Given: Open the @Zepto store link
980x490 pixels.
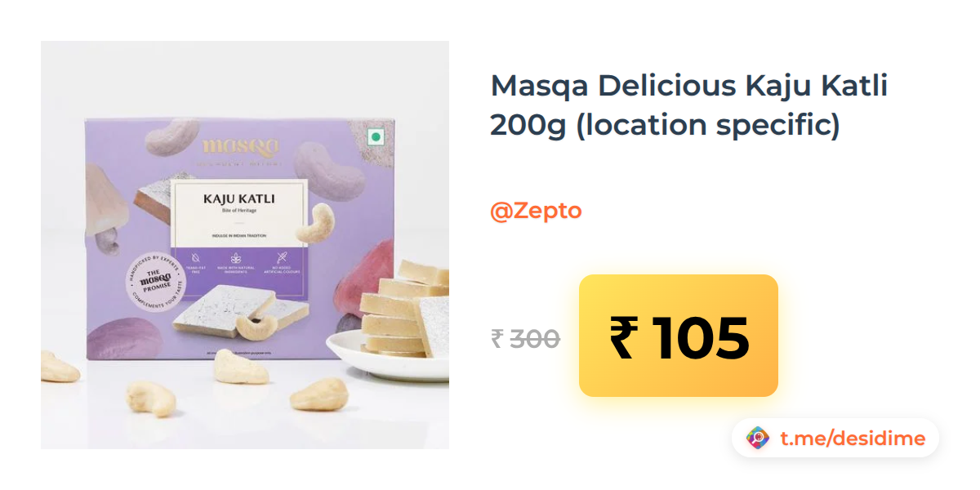Looking at the screenshot, I should [536, 211].
